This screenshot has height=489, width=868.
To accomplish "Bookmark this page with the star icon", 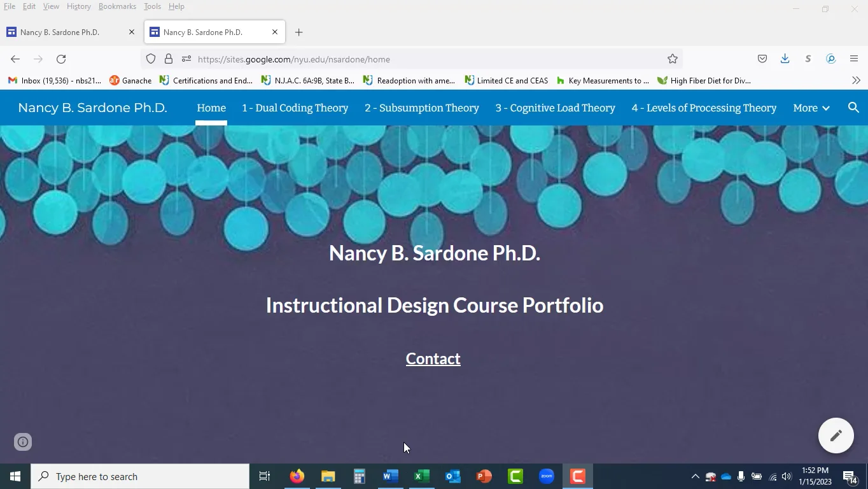I will (673, 59).
